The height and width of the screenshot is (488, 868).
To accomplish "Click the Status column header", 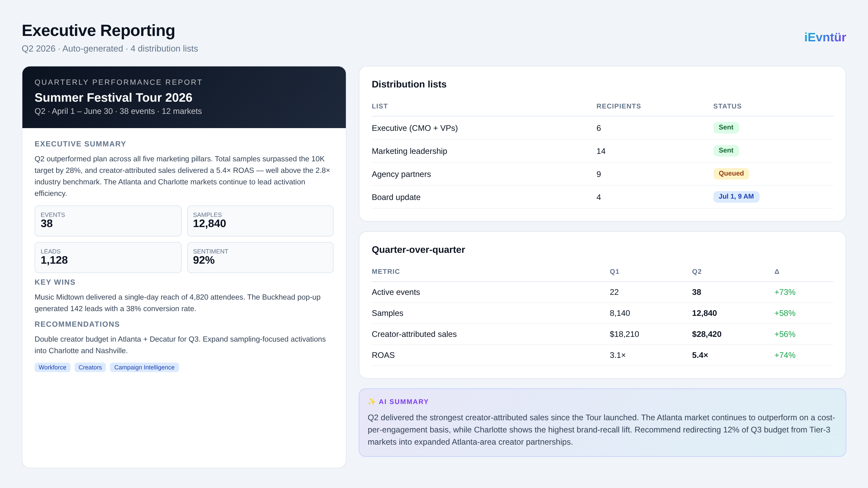I will [x=727, y=106].
